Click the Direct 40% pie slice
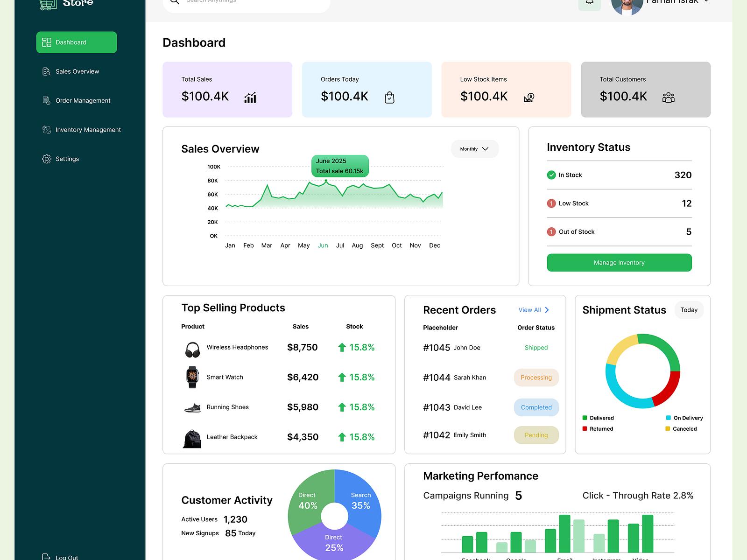The height and width of the screenshot is (560, 747). 308,501
